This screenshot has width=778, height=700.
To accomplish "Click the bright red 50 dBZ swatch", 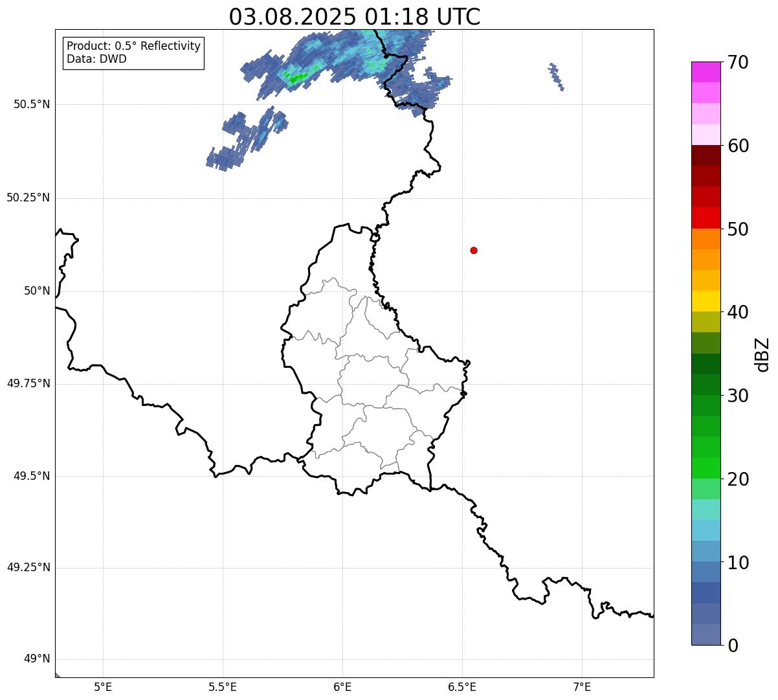I will click(706, 218).
